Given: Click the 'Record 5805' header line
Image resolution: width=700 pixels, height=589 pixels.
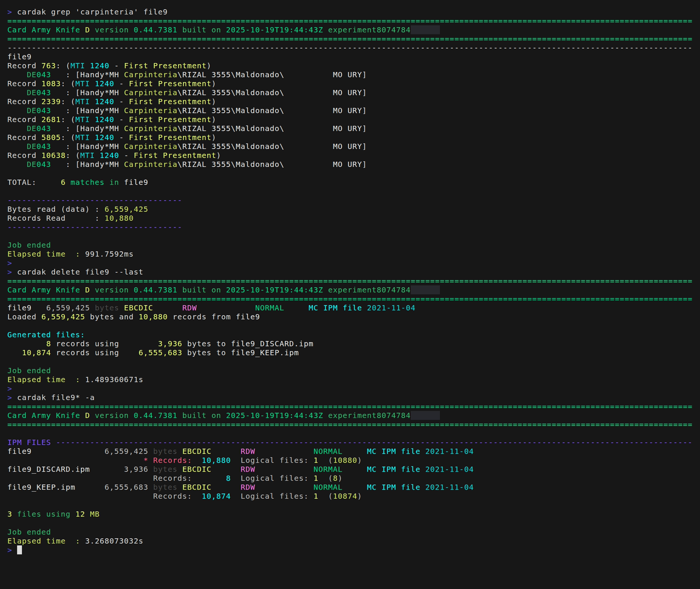Looking at the screenshot, I should [x=111, y=138].
